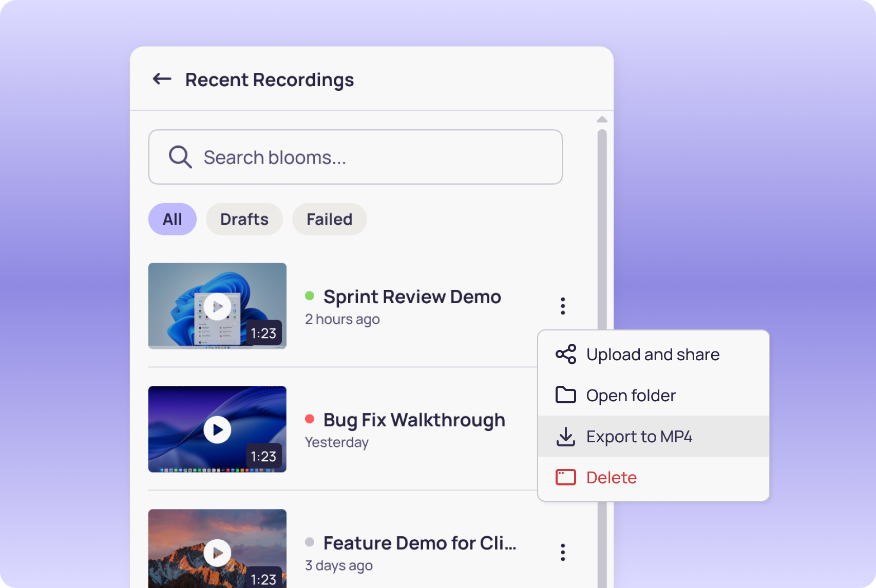Toggle the Drafts filter
This screenshot has height=588, width=876.
(244, 219)
